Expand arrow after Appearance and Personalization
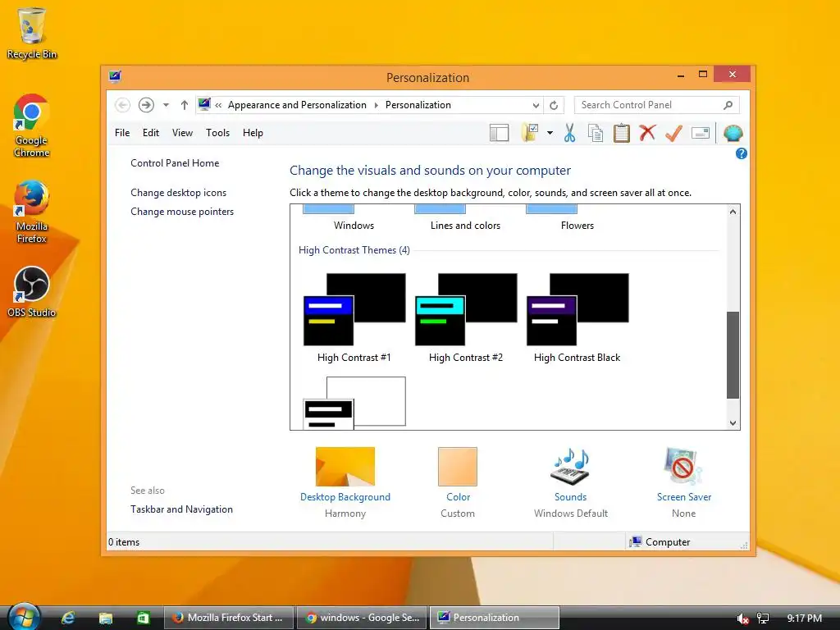The image size is (840, 630). [376, 105]
